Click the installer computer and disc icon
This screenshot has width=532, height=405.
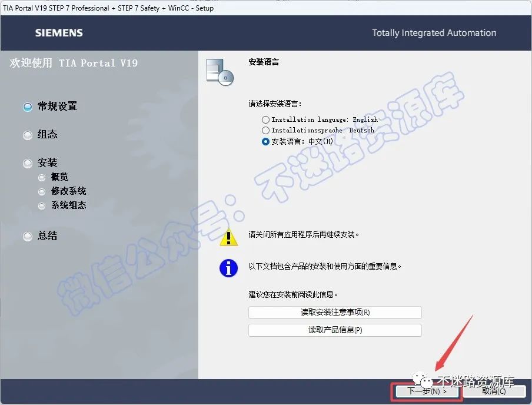pos(220,72)
